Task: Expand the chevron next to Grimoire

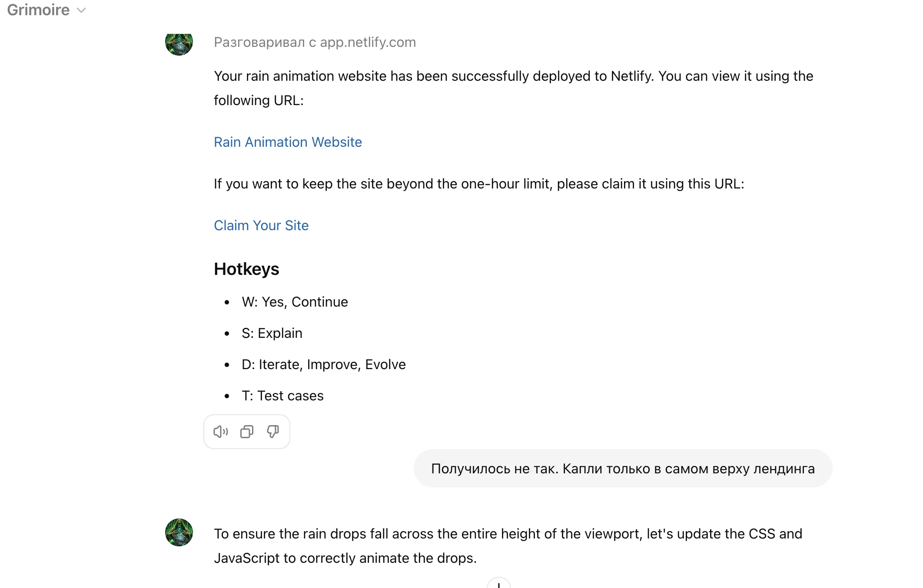Action: [x=81, y=10]
